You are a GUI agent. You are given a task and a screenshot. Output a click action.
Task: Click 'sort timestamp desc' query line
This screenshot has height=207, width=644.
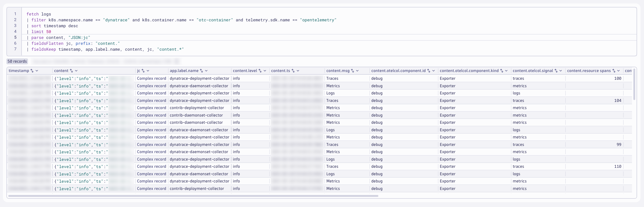(x=52, y=26)
